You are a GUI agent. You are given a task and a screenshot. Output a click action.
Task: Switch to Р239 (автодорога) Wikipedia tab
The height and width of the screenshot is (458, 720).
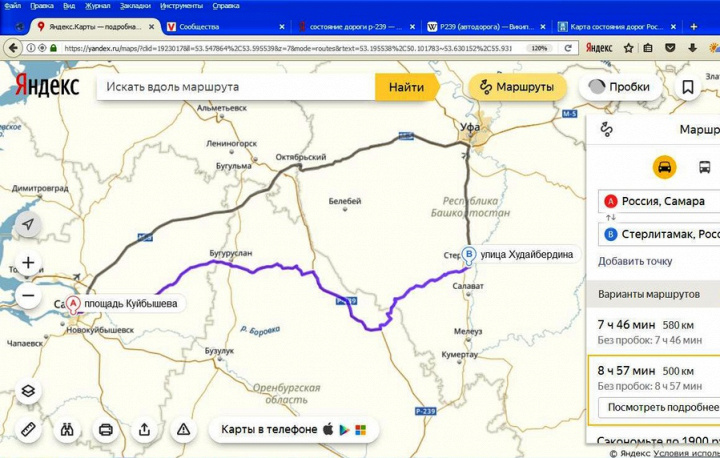click(x=487, y=27)
